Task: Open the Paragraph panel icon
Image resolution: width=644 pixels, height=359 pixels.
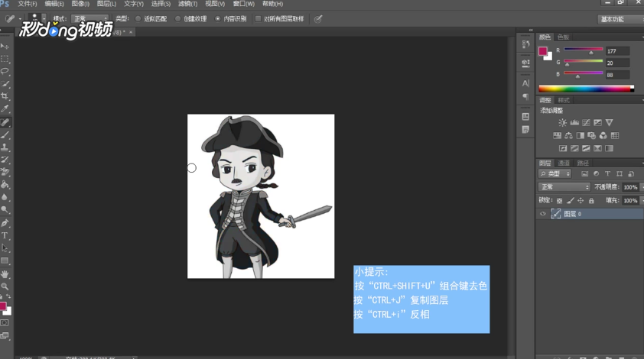Action: click(525, 96)
